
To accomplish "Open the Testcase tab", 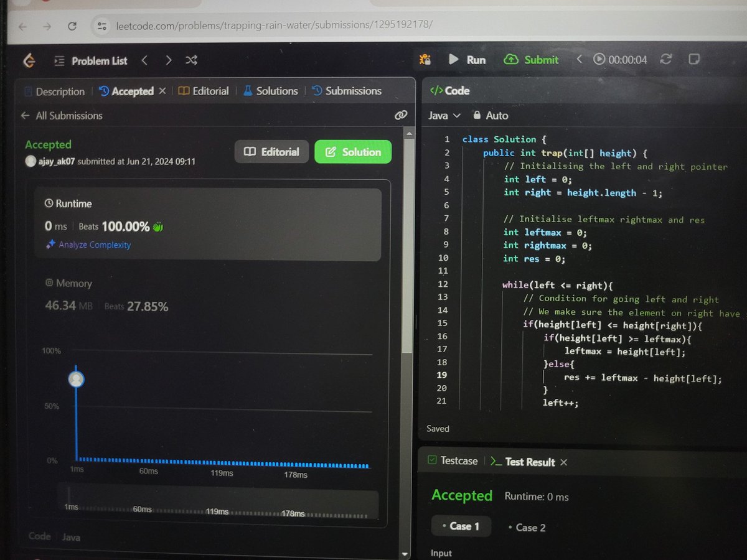I will (453, 461).
